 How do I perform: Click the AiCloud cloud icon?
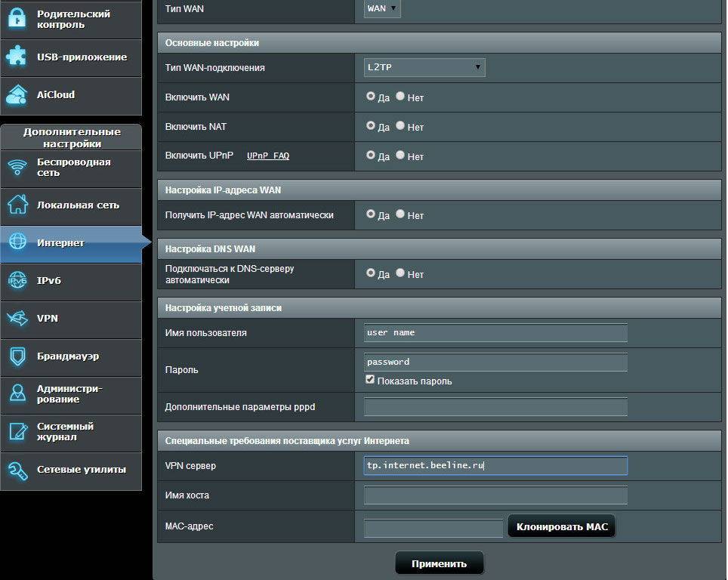point(17,95)
